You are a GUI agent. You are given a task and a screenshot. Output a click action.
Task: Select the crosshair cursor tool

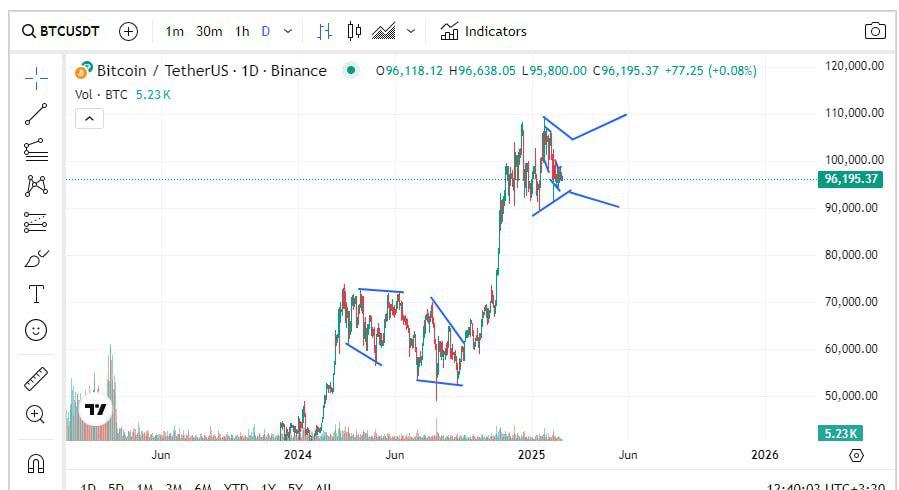click(x=36, y=77)
